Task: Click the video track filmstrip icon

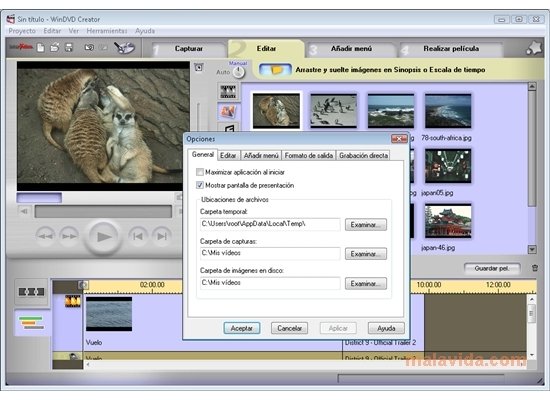Action: [x=73, y=301]
